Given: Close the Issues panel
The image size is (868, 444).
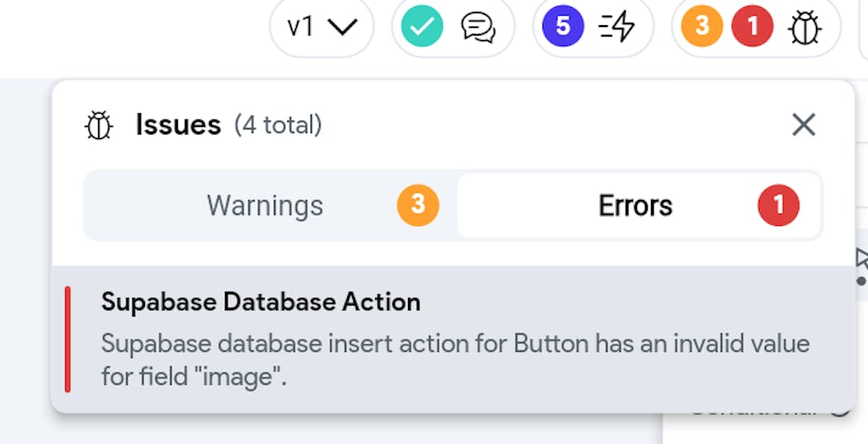Looking at the screenshot, I should 803,125.
